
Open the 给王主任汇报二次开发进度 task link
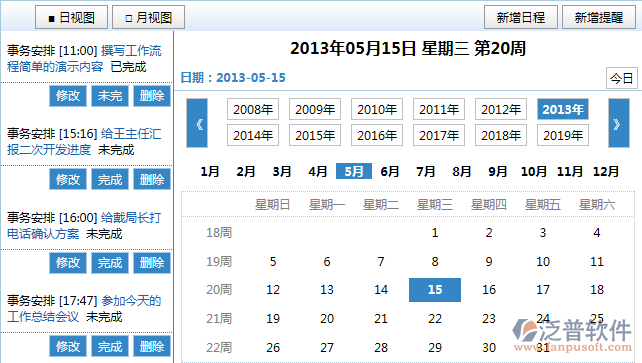coord(84,142)
